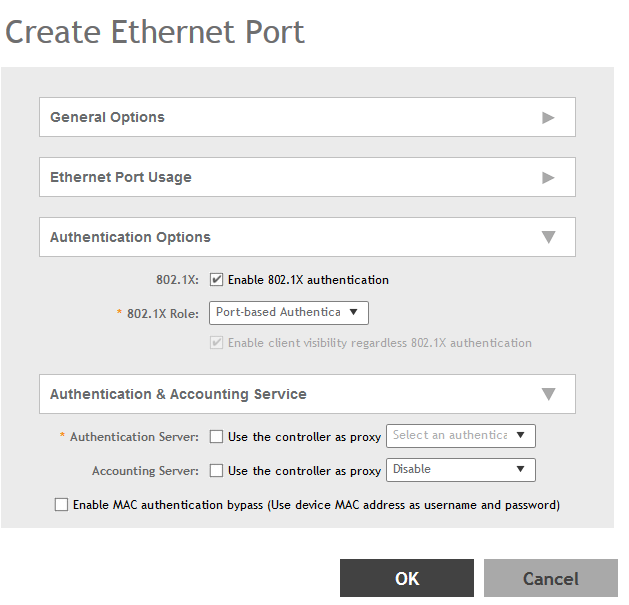
Task: Click the General Options section header
Action: [107, 117]
